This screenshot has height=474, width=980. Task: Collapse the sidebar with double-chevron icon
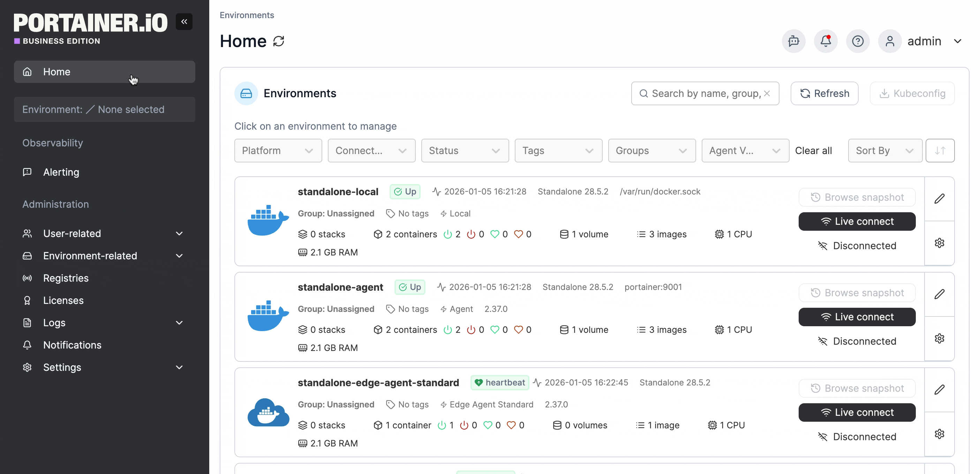(x=184, y=22)
